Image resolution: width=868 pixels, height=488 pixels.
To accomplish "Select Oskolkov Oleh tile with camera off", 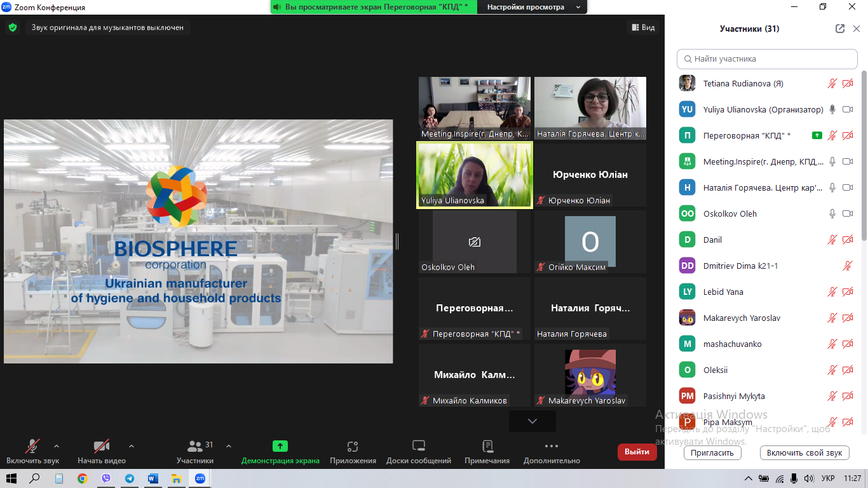I will click(x=475, y=241).
